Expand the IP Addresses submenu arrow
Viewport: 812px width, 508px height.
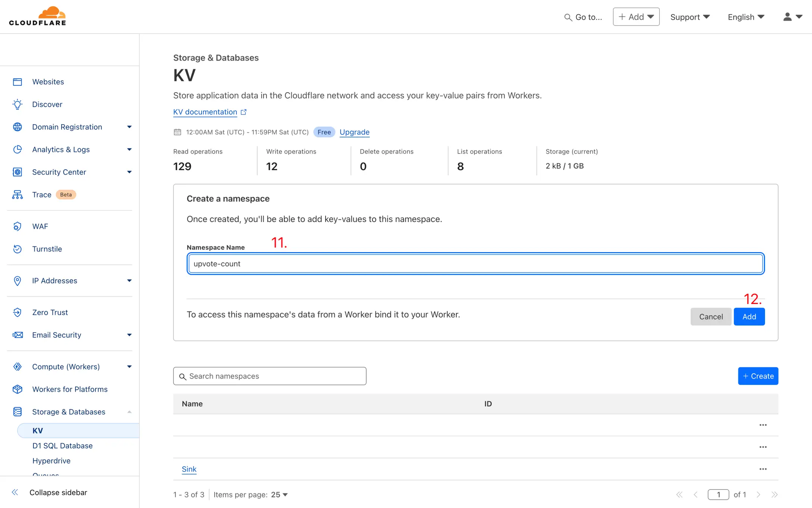point(129,281)
